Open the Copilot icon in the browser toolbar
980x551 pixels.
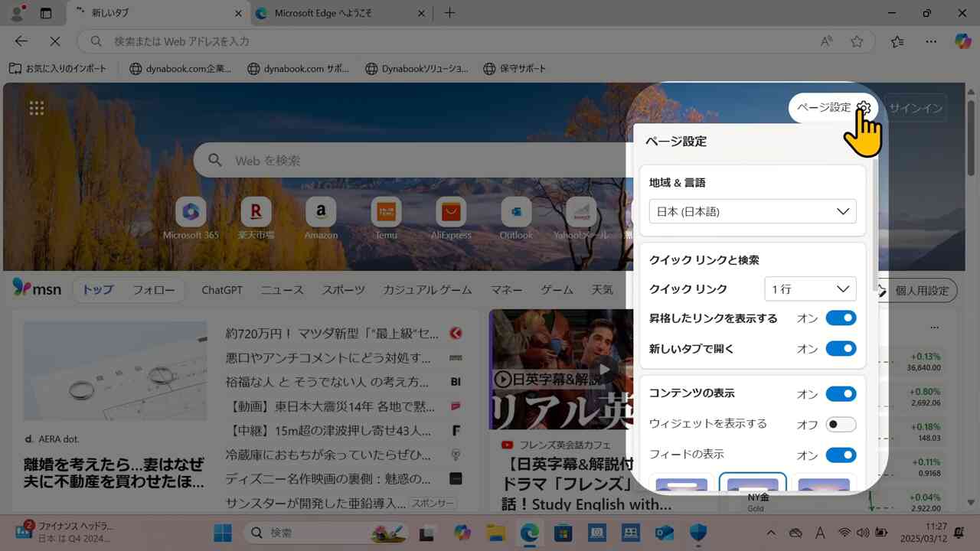pos(962,41)
